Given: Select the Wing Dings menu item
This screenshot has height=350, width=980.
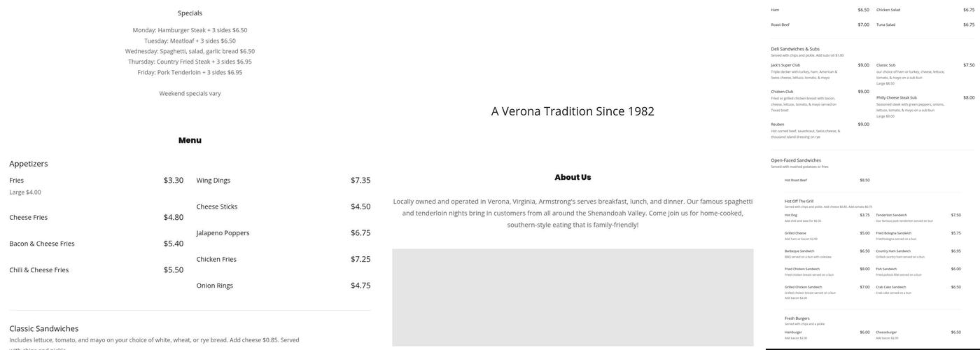Looking at the screenshot, I should point(213,181).
